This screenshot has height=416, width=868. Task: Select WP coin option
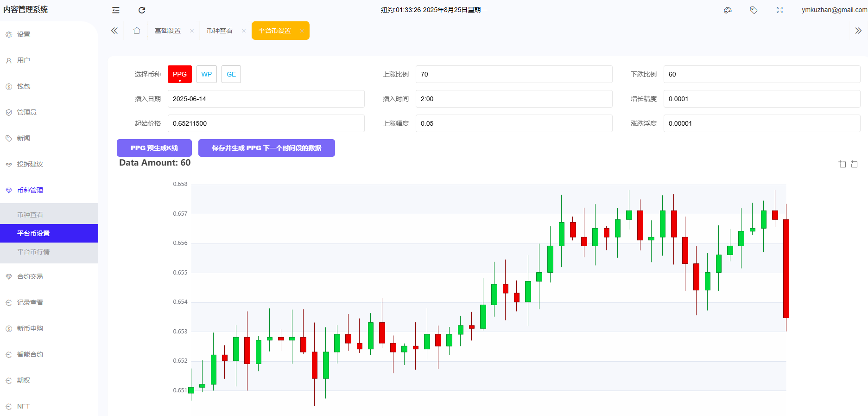coord(206,74)
